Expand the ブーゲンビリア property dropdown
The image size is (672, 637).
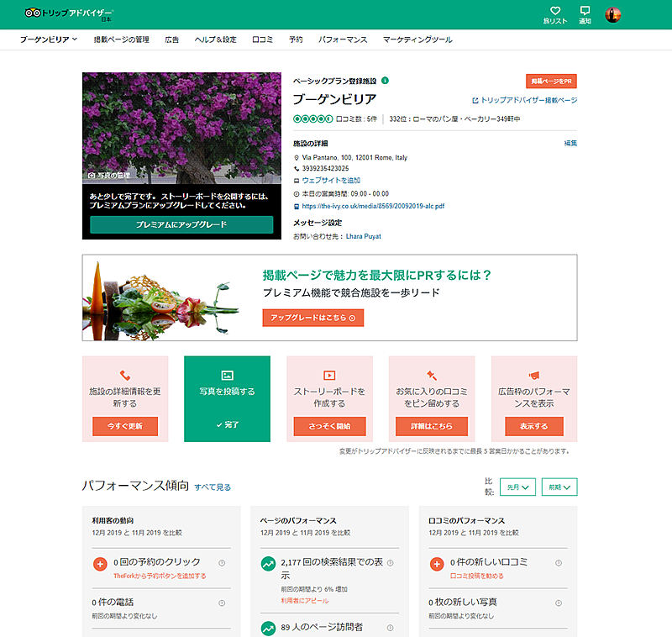tap(49, 39)
